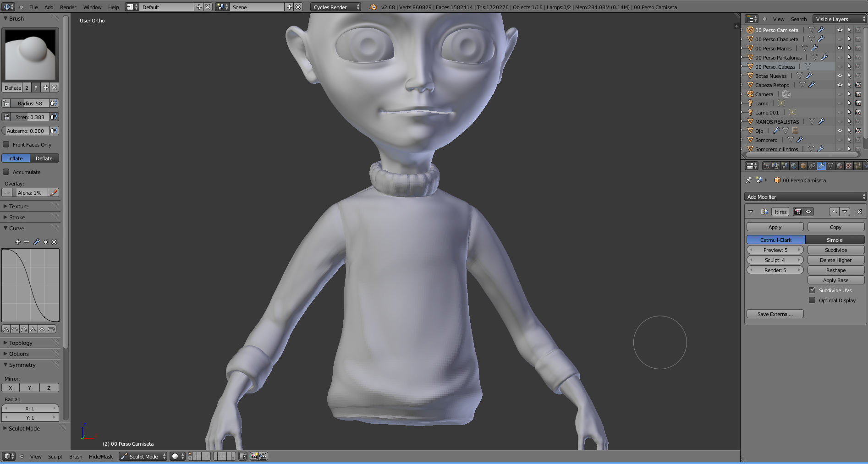Viewport: 868px width, 464px height.
Task: Click the Blender logo in top bar
Action: tap(373, 7)
